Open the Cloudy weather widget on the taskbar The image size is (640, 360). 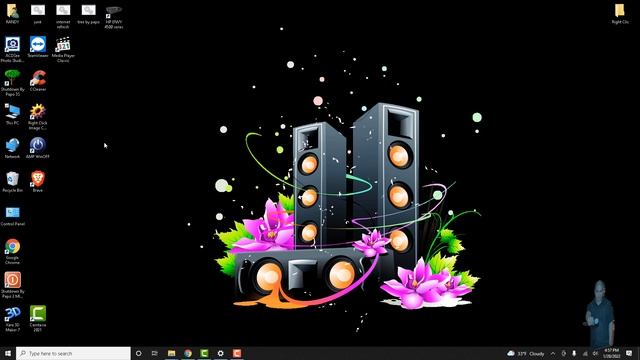pos(526,353)
